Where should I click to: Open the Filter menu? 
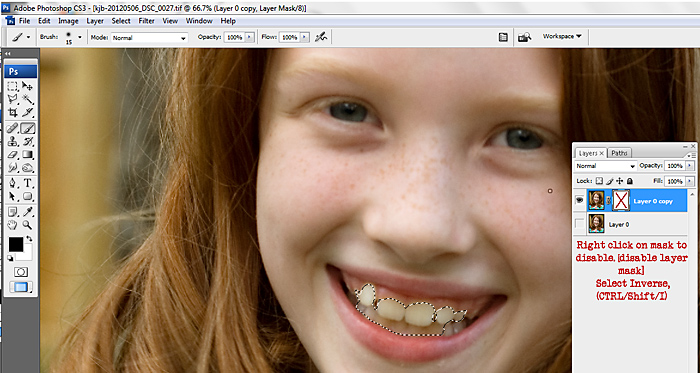(146, 21)
